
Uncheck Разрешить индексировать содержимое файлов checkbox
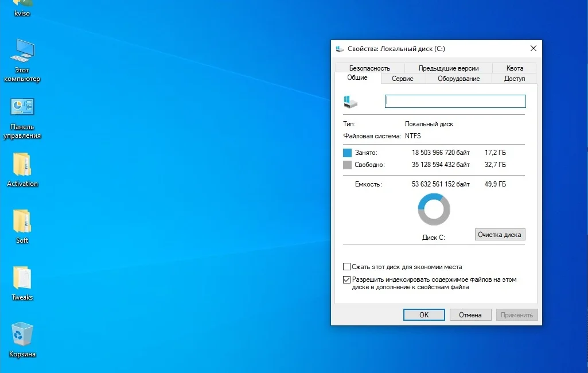pyautogui.click(x=346, y=280)
